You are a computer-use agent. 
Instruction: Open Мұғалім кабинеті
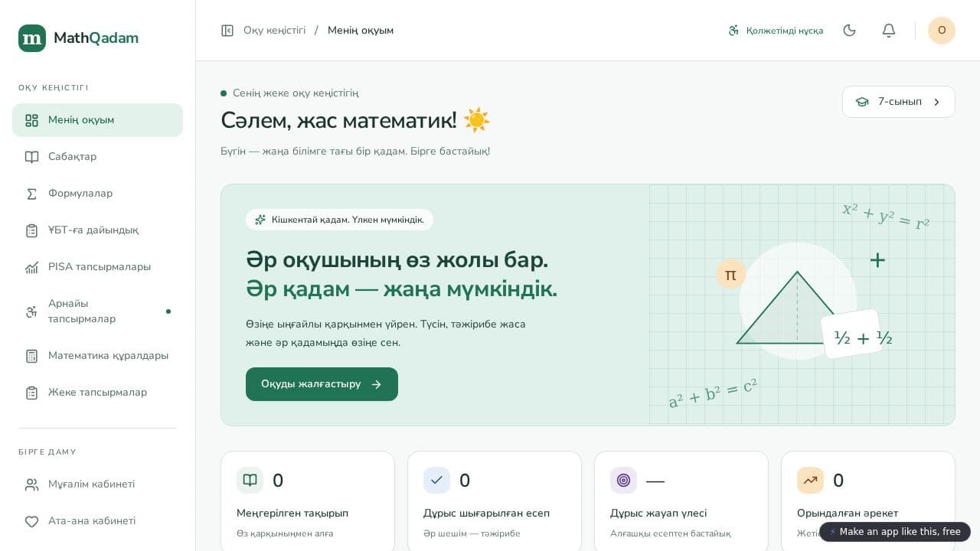97,484
